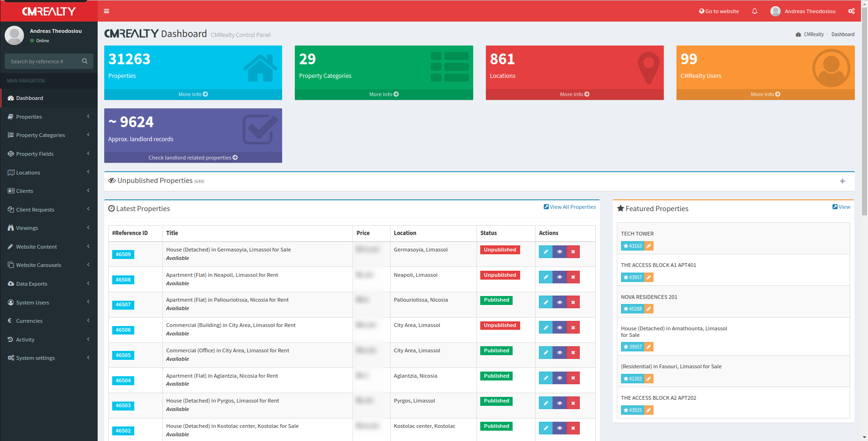
Task: Click the user avatar in top bar
Action: pyautogui.click(x=776, y=11)
